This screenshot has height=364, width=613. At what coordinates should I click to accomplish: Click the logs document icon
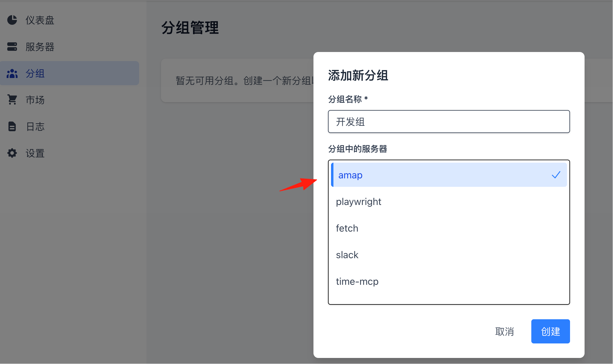click(x=12, y=126)
